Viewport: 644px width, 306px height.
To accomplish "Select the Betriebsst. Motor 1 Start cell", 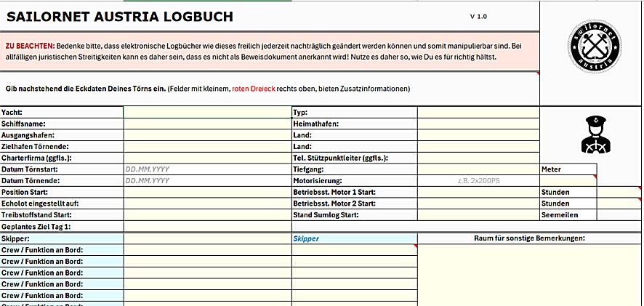I will pos(478,192).
